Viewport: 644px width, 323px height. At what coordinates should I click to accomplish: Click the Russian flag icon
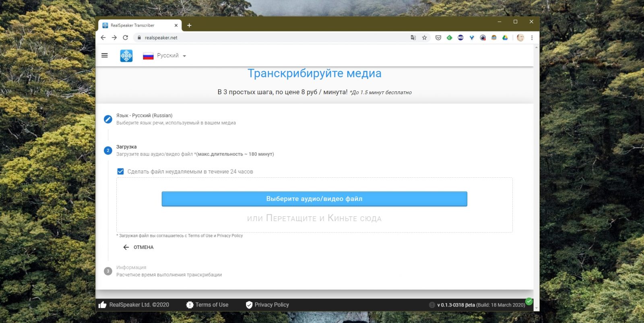[x=148, y=56]
